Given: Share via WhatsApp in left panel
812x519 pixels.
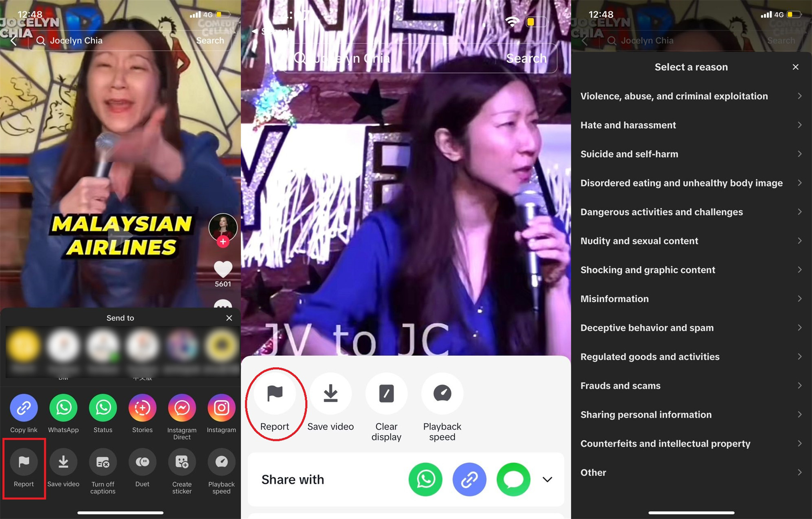Looking at the screenshot, I should (x=63, y=408).
